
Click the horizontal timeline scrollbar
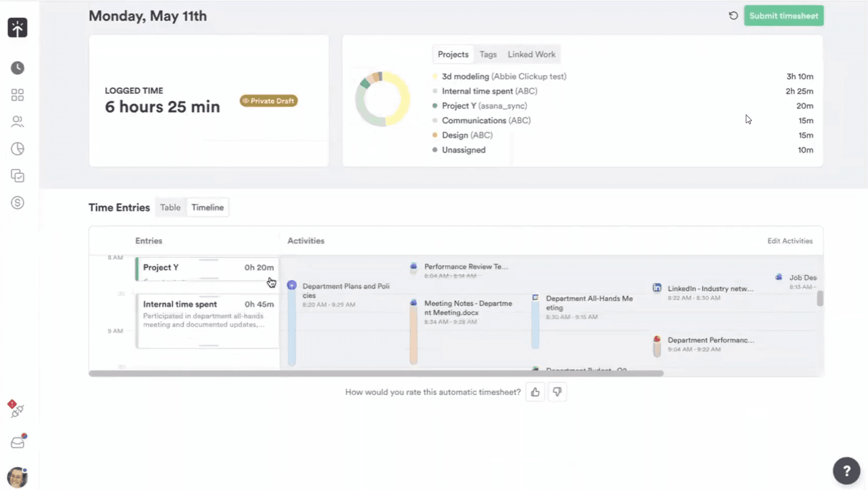[376, 373]
